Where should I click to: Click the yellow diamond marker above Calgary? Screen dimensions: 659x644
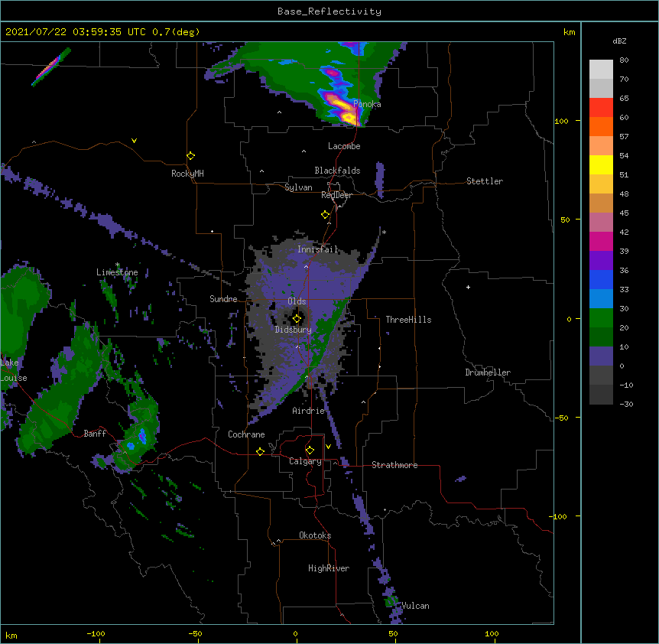310,450
